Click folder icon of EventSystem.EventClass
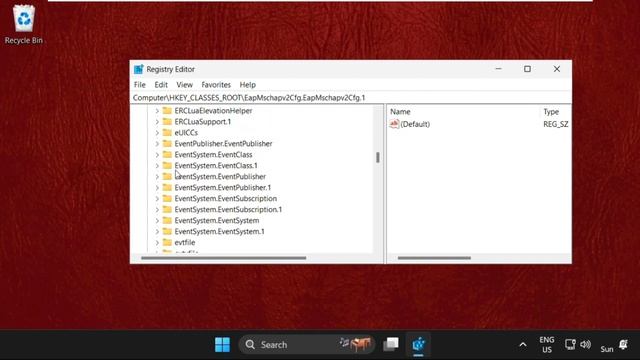The width and height of the screenshot is (640, 360). [167, 155]
